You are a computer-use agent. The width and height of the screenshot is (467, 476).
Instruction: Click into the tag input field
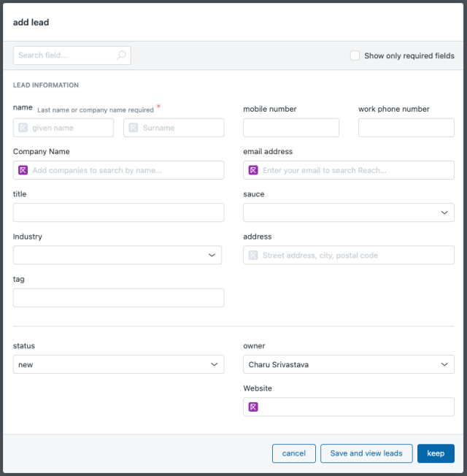[x=119, y=298]
